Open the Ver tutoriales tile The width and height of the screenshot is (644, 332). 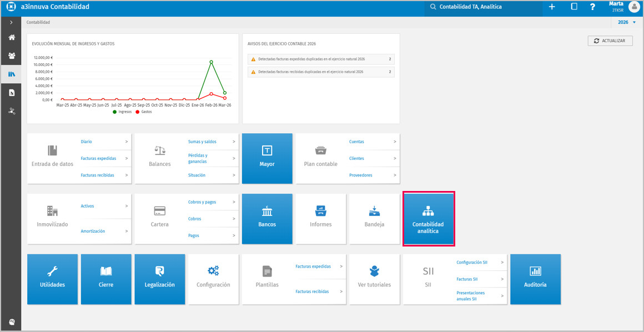pyautogui.click(x=375, y=279)
